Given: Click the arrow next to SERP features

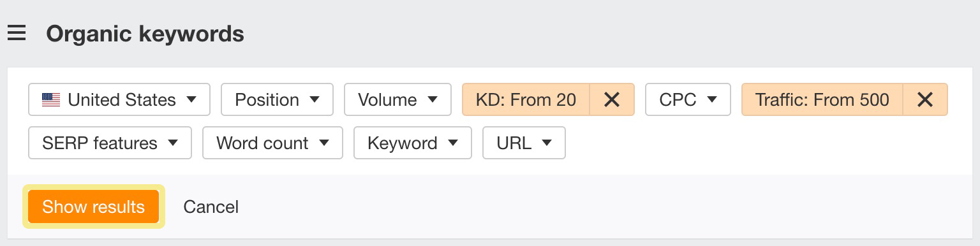Looking at the screenshot, I should (x=172, y=143).
